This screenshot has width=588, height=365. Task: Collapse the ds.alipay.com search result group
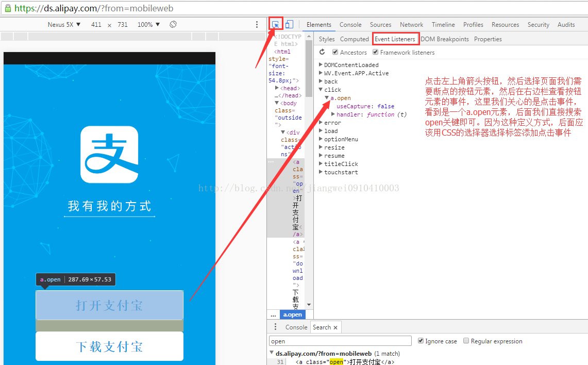point(272,353)
